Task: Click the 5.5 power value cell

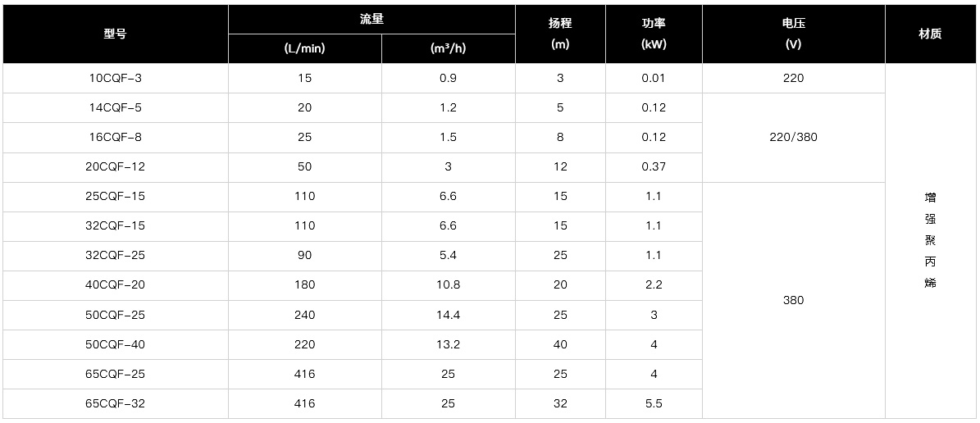Action: coord(654,403)
